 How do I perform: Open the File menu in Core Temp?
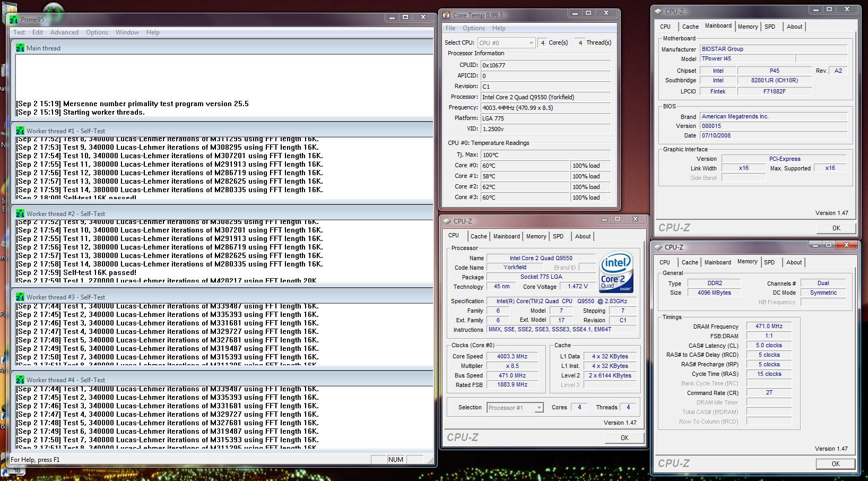tap(450, 28)
